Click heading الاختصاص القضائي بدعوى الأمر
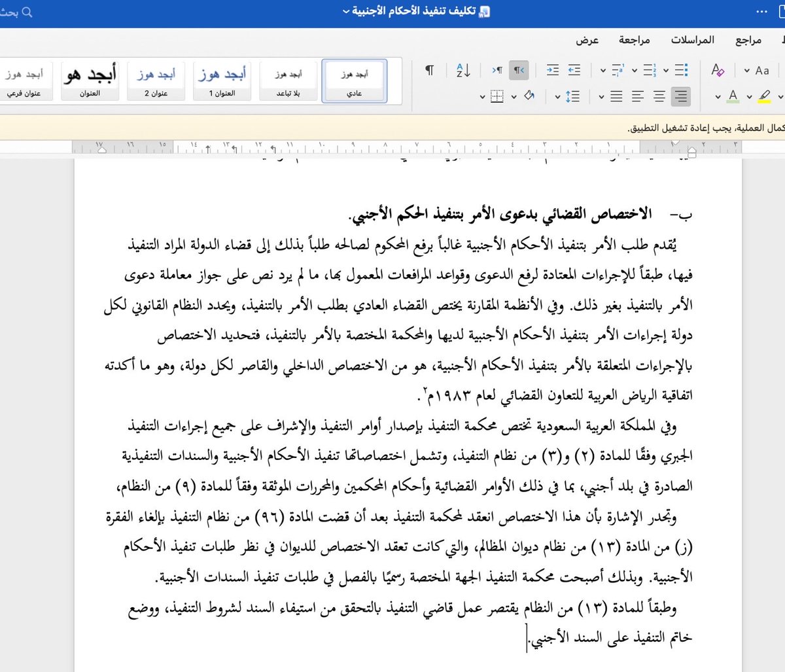 tap(500, 215)
